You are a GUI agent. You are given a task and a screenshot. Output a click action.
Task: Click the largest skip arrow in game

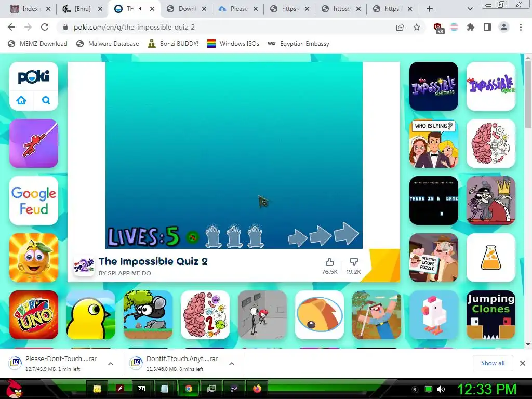coord(346,234)
